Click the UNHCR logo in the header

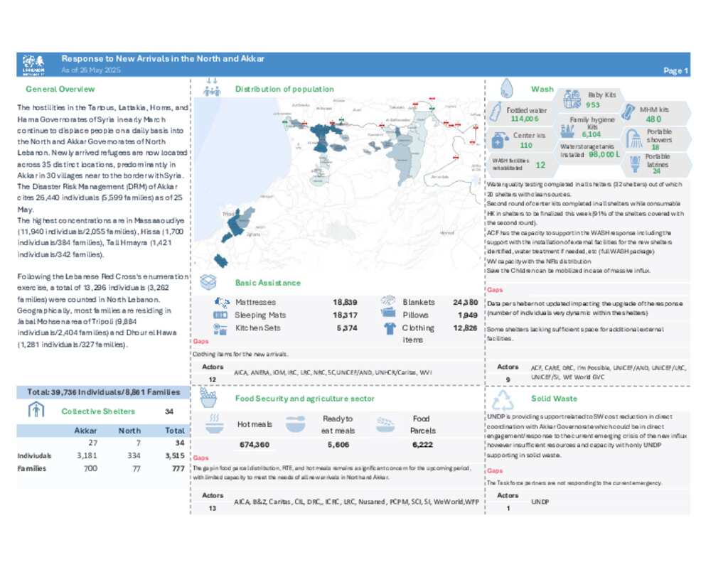click(x=33, y=65)
